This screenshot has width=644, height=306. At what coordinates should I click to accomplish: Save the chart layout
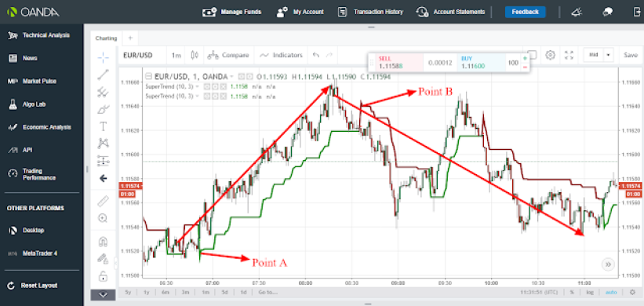coord(631,55)
